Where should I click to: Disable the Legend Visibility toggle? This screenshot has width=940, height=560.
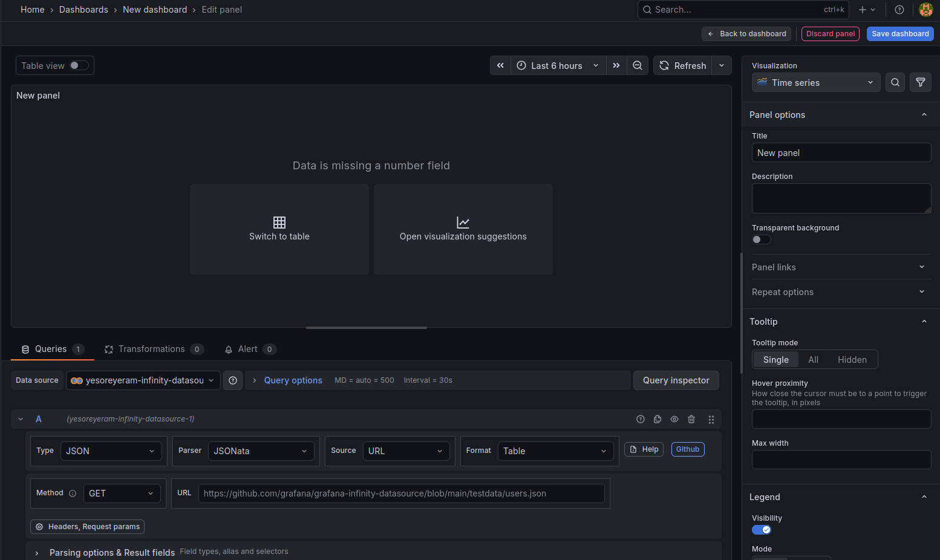click(x=761, y=530)
